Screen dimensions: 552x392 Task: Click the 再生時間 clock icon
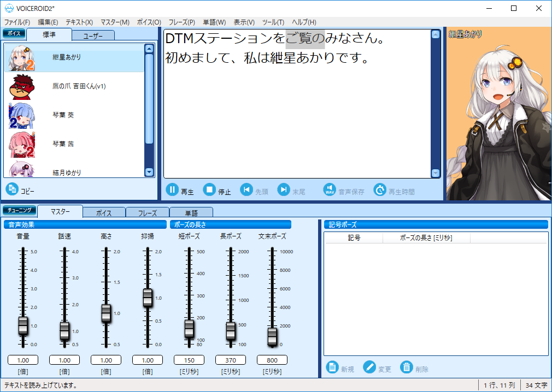pos(380,190)
